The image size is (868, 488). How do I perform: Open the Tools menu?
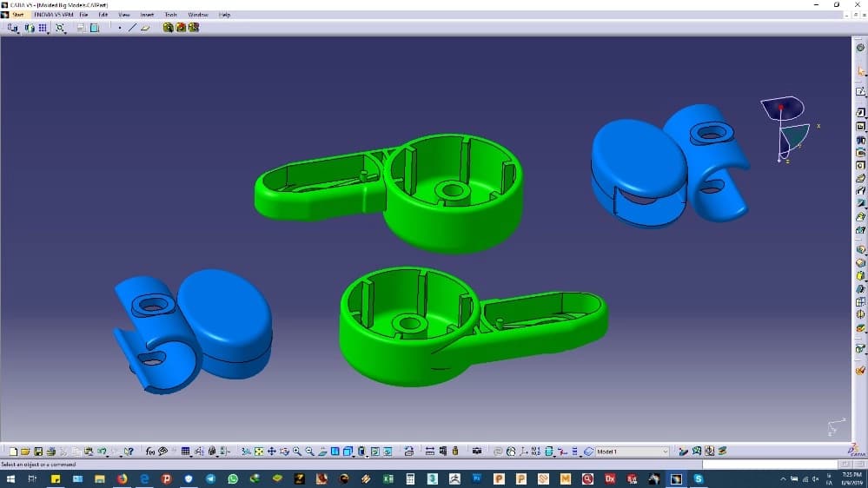tap(170, 15)
